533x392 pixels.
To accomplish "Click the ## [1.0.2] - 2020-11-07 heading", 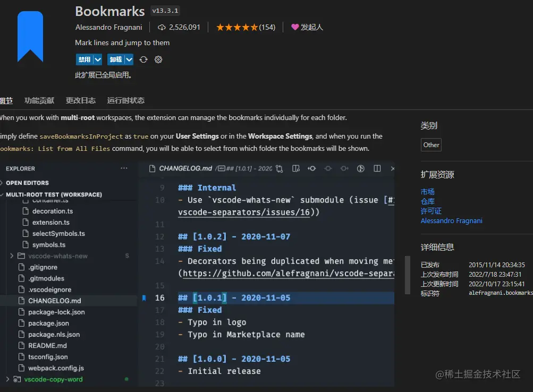I will coord(234,237).
